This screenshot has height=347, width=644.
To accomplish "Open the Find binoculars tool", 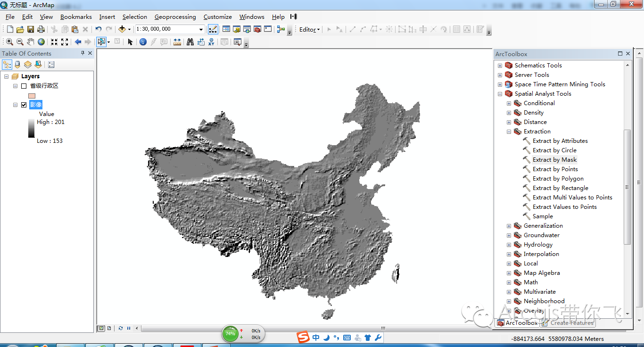I will [x=190, y=42].
